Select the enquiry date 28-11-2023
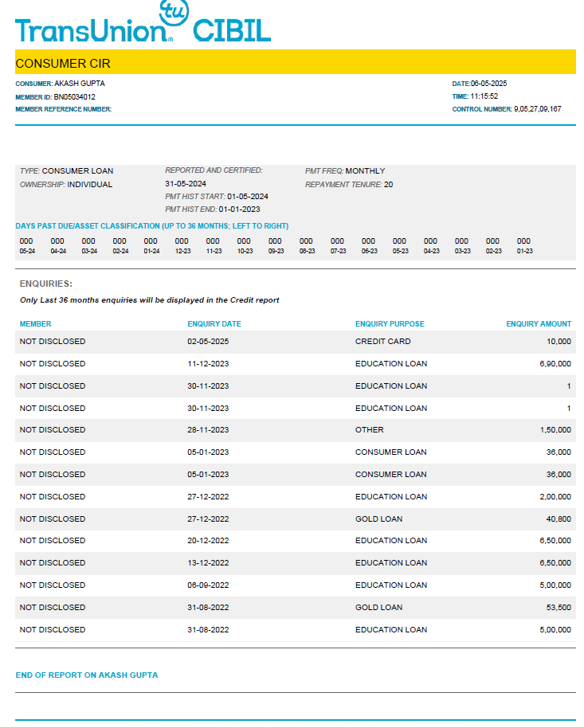The height and width of the screenshot is (728, 584). point(208,430)
